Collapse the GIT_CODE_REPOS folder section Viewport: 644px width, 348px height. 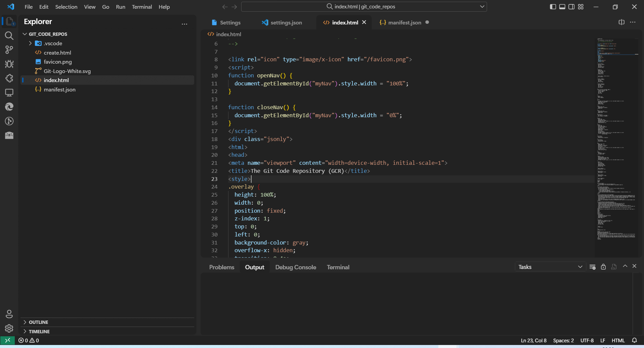point(107,34)
